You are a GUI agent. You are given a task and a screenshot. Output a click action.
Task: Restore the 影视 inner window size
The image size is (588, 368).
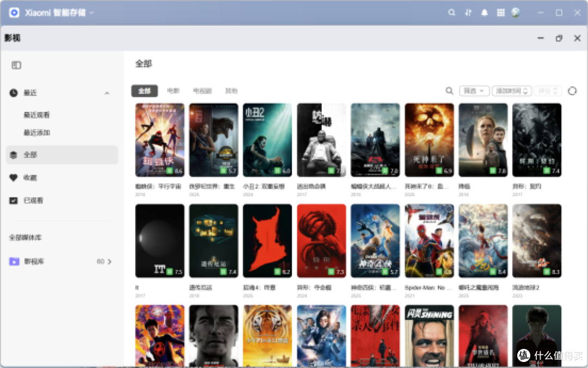tap(559, 38)
